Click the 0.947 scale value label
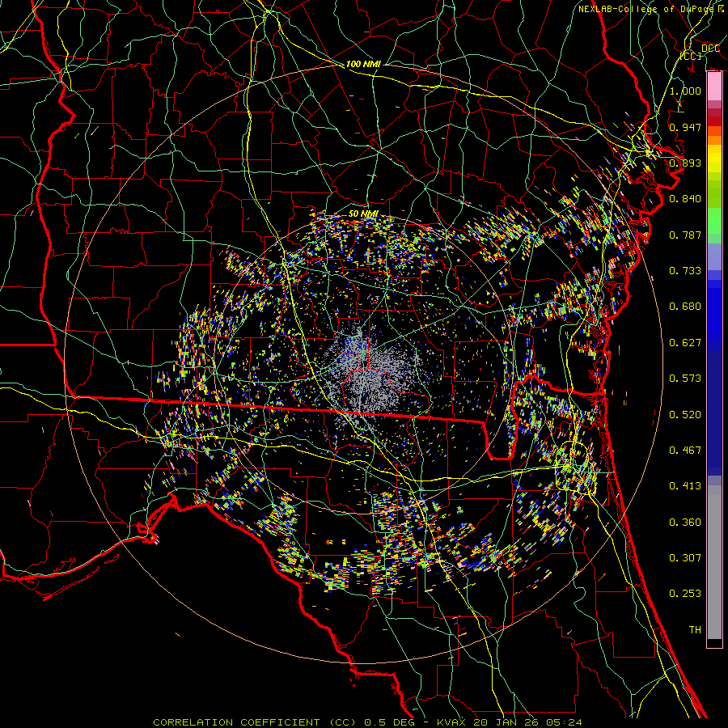Image resolution: width=728 pixels, height=728 pixels. pos(685,128)
